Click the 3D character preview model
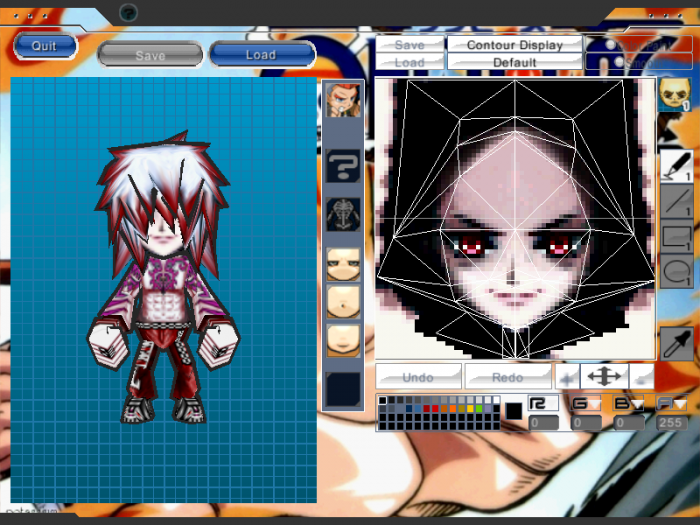This screenshot has height=525, width=700. pos(163,277)
